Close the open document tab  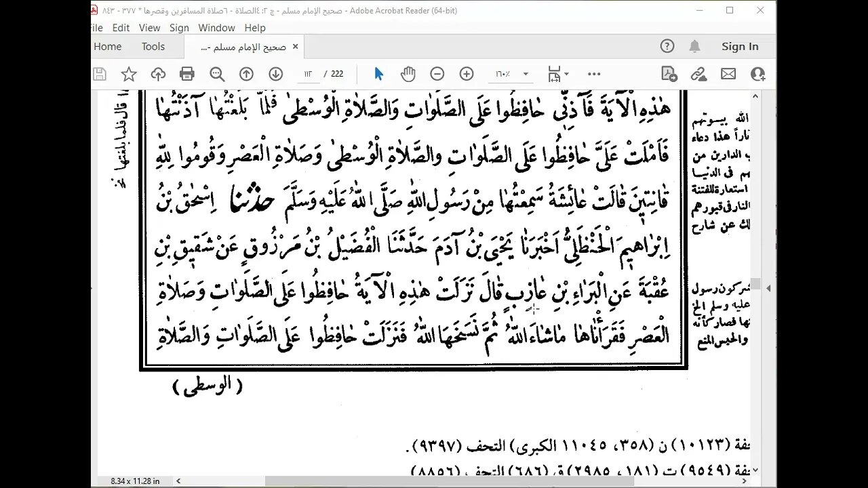pos(295,47)
